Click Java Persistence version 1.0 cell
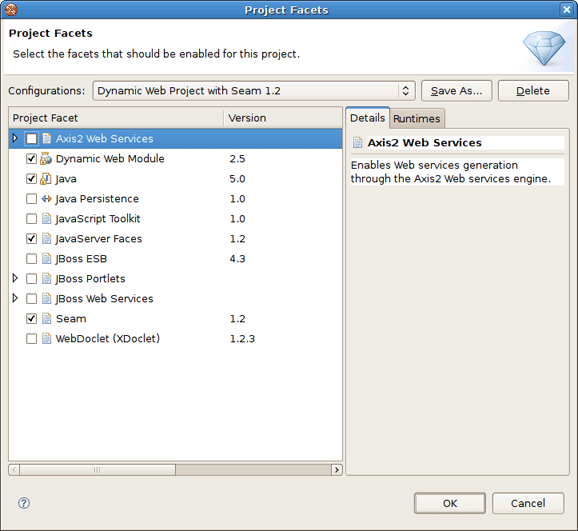Screen dimensions: 578x531 pyautogui.click(x=237, y=199)
